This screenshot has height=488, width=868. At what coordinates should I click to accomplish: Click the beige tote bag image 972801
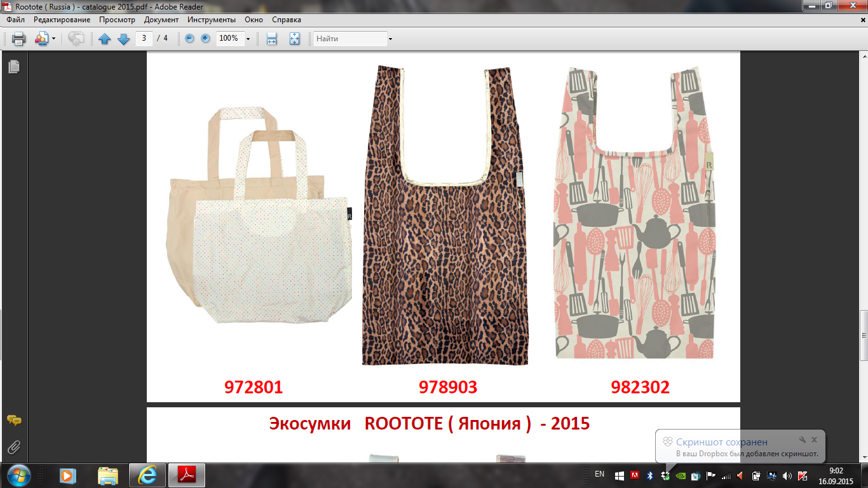coord(260,215)
